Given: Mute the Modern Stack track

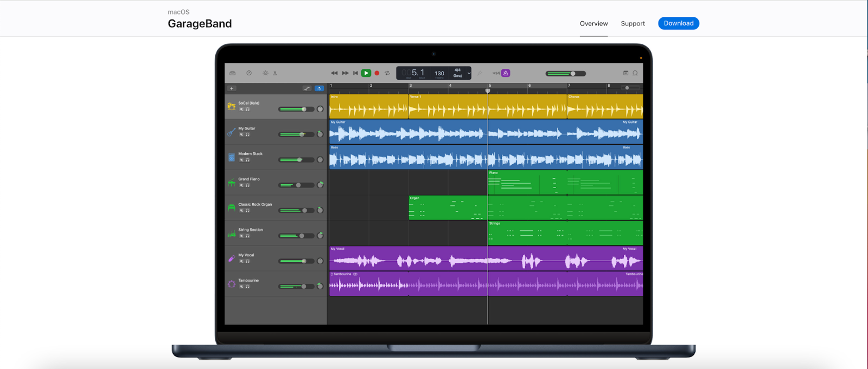Looking at the screenshot, I should [241, 160].
